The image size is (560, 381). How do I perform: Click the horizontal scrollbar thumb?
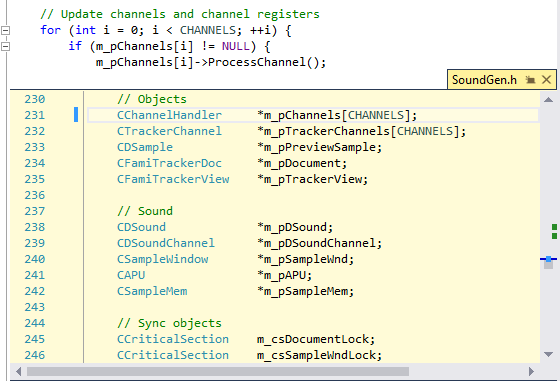pos(218,371)
